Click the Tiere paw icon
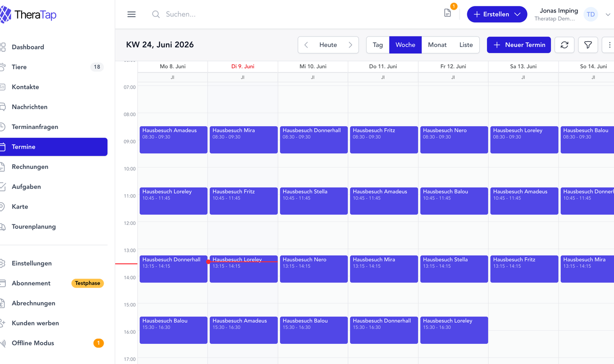The width and height of the screenshot is (614, 364). coord(2,67)
